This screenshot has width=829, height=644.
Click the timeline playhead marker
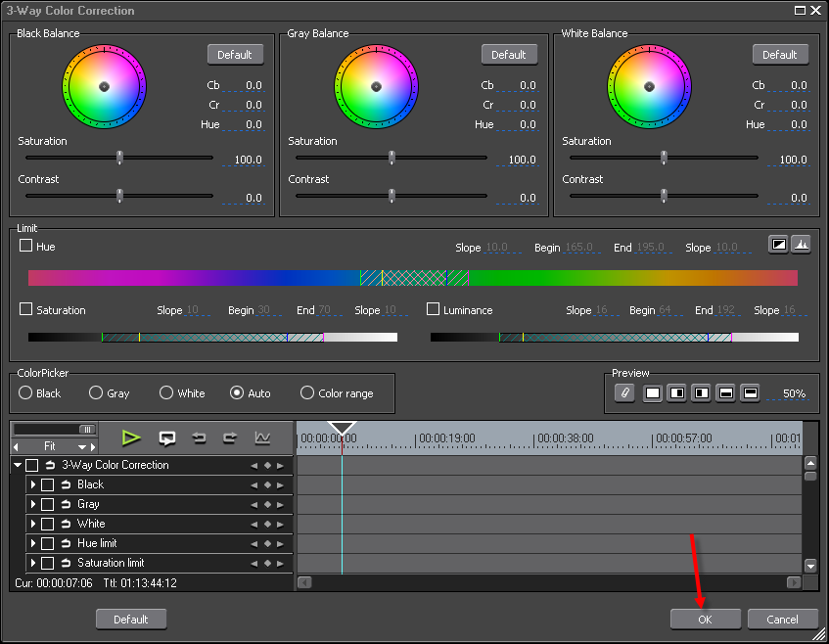click(342, 428)
